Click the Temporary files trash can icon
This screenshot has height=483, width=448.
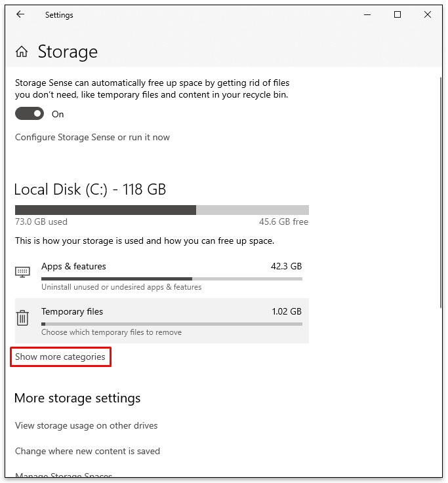tap(22, 318)
